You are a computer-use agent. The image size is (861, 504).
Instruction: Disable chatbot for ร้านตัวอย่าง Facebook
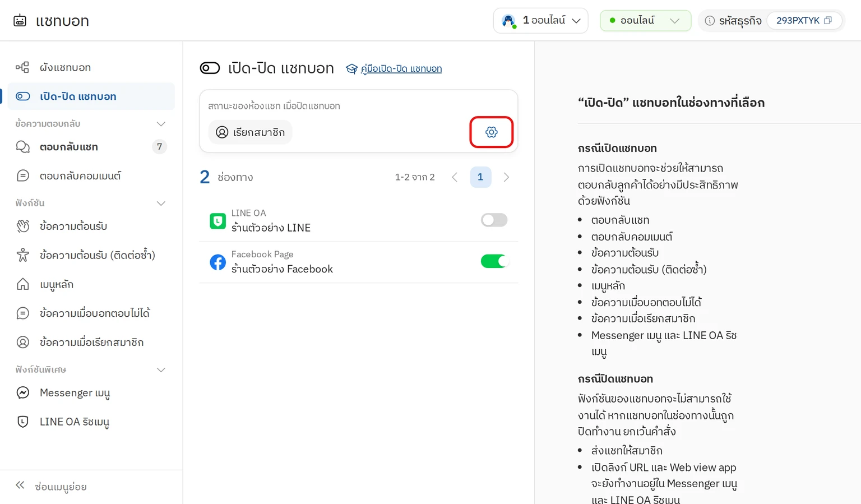494,261
